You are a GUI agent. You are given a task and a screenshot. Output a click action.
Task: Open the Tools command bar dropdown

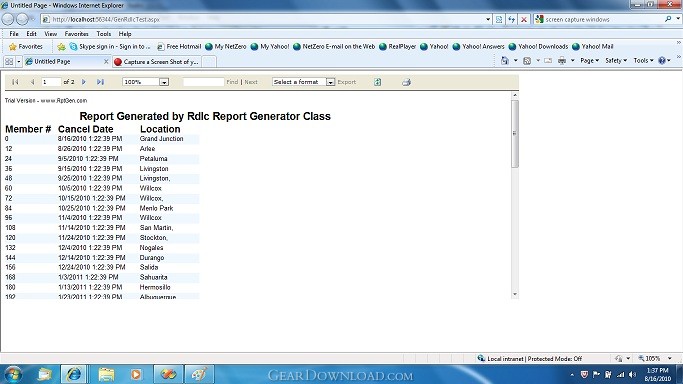coord(643,61)
